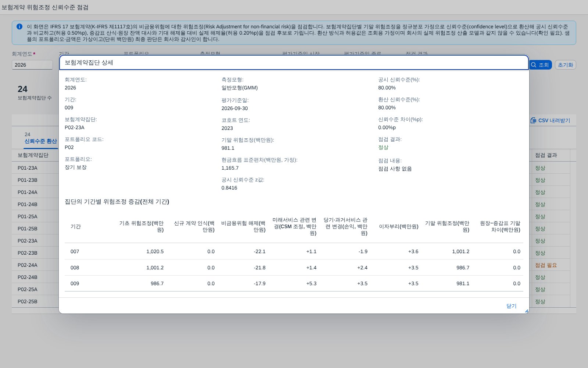Click the -21.8 release value cell
Image resolution: width=588 pixels, height=368 pixels.
[x=259, y=268]
